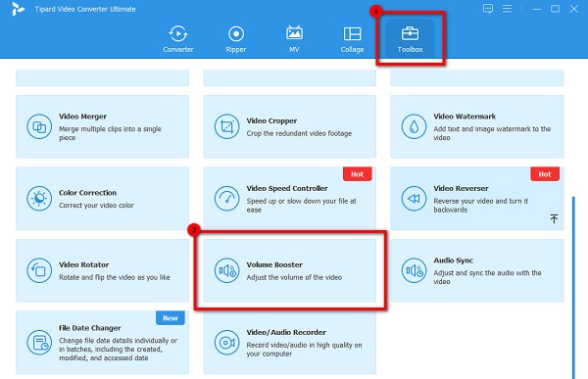Open the Video Cropper title
This screenshot has height=379, width=588.
[x=271, y=120]
